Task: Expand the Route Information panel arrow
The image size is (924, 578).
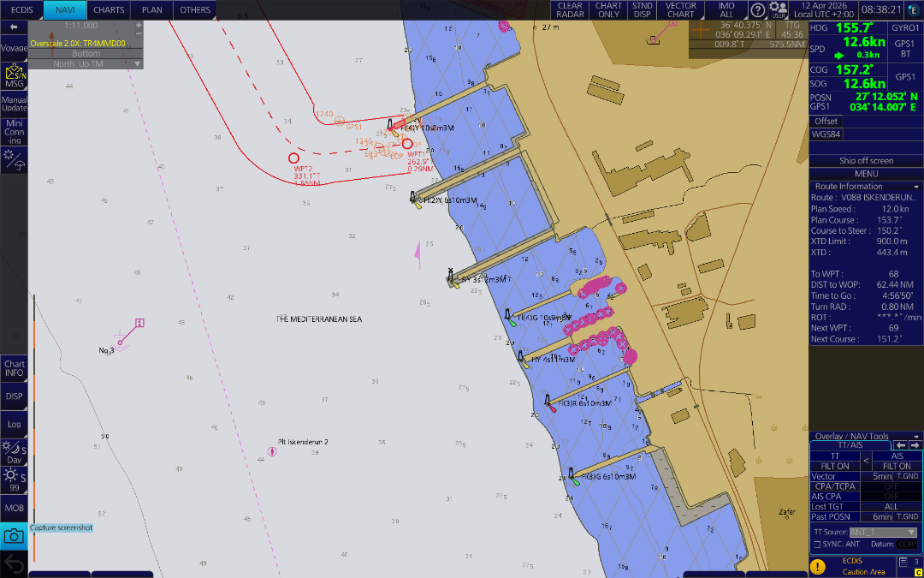Action: pos(916,186)
